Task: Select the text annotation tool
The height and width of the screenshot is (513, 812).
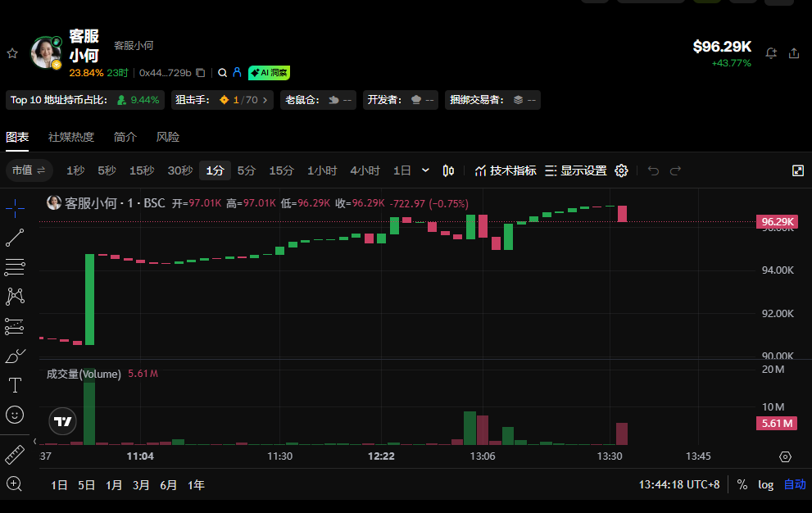Action: coord(15,385)
